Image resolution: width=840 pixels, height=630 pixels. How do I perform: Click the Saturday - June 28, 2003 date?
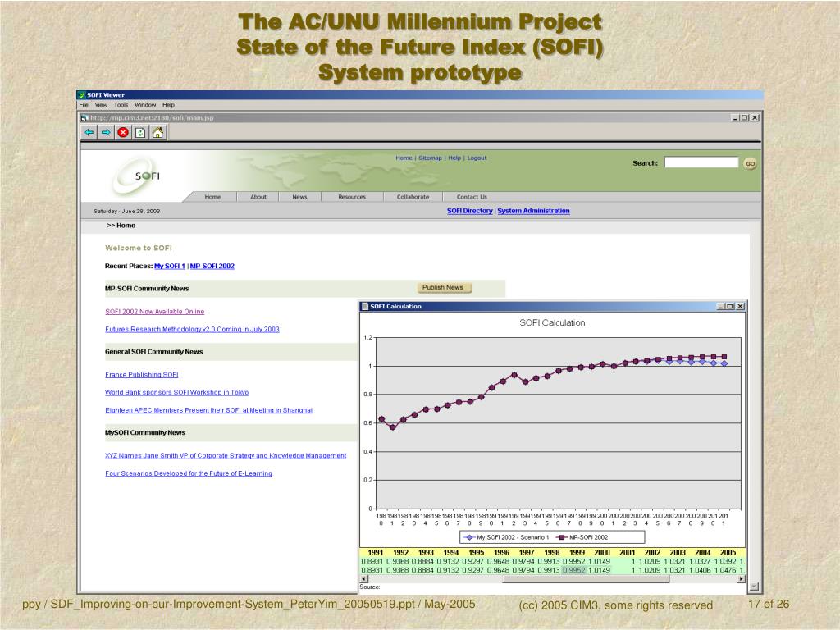click(127, 211)
